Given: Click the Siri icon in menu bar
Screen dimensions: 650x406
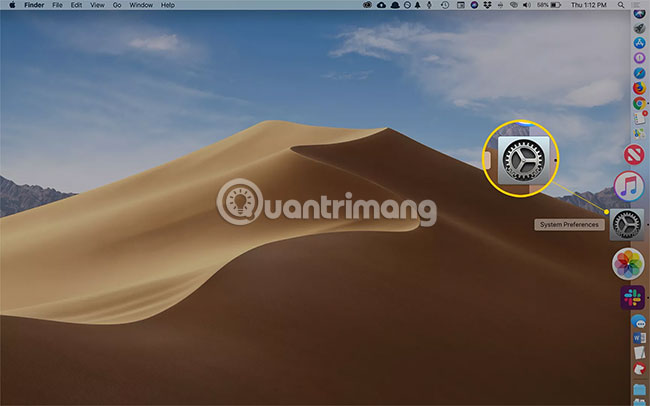Looking at the screenshot, I should point(474,5).
